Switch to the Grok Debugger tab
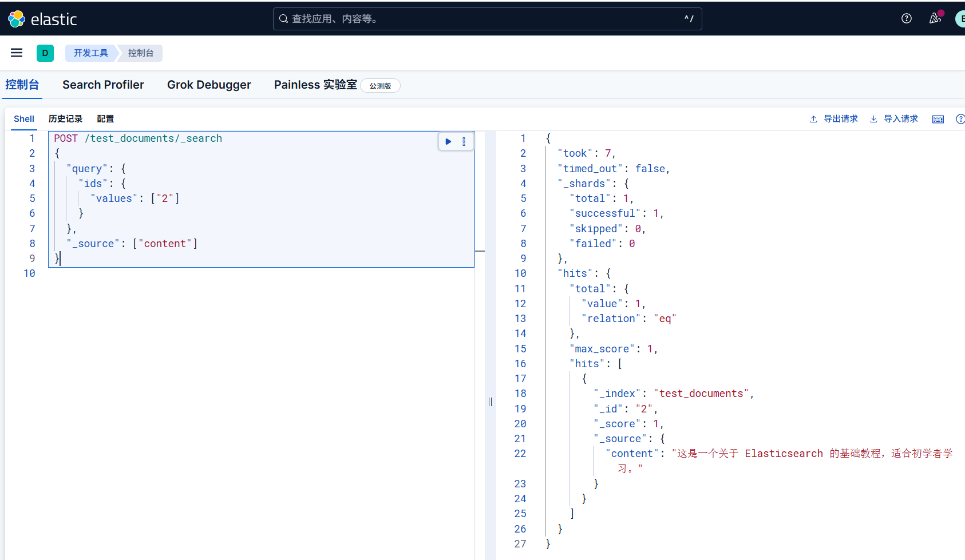Viewport: 965px width, 560px height. click(x=209, y=85)
